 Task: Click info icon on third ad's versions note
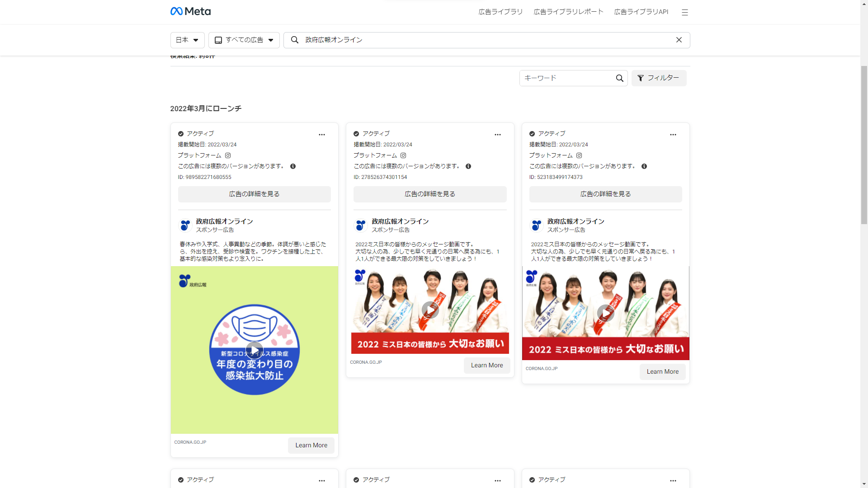pos(644,166)
